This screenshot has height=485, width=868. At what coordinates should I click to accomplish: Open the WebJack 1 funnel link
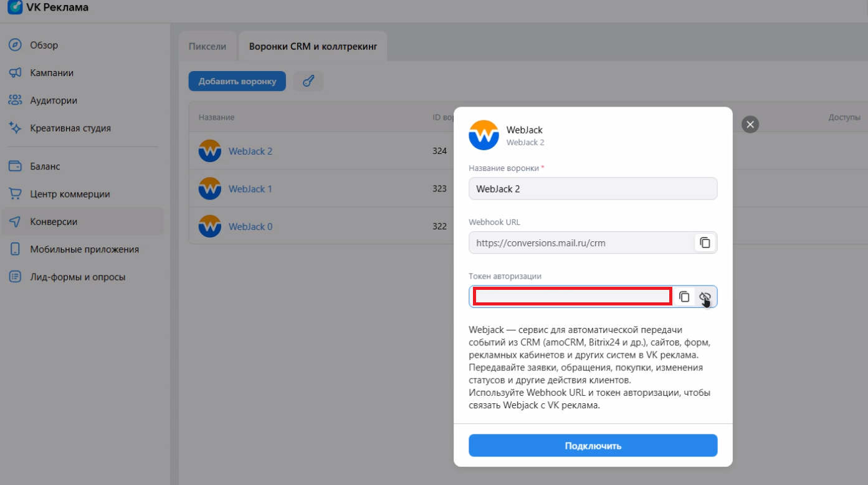[250, 189]
